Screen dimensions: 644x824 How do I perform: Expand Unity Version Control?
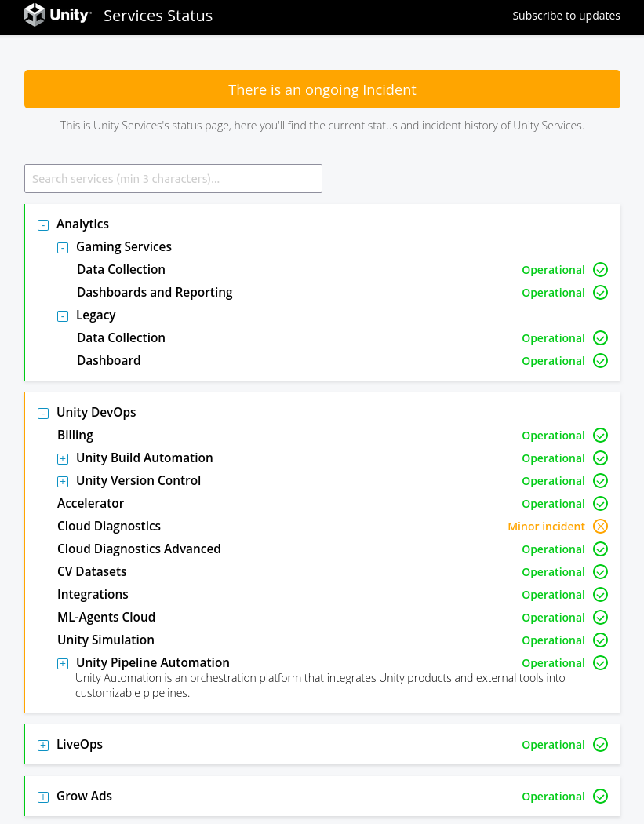63,482
